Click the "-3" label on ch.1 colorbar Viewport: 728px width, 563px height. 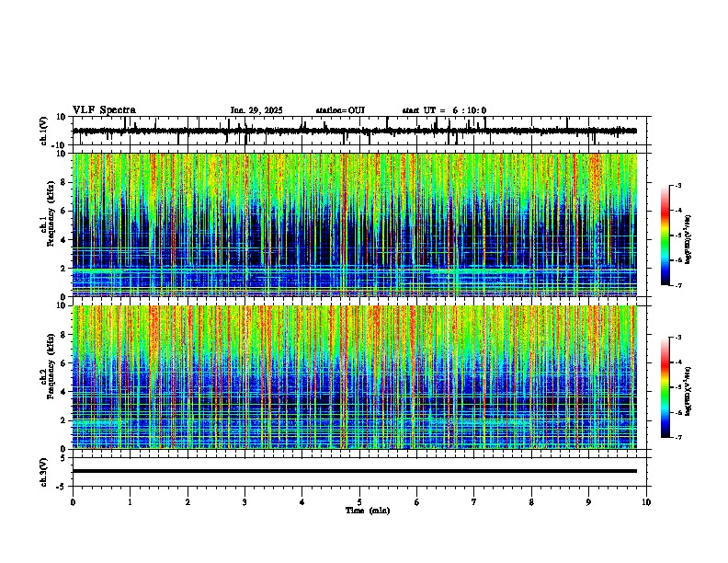(x=678, y=185)
